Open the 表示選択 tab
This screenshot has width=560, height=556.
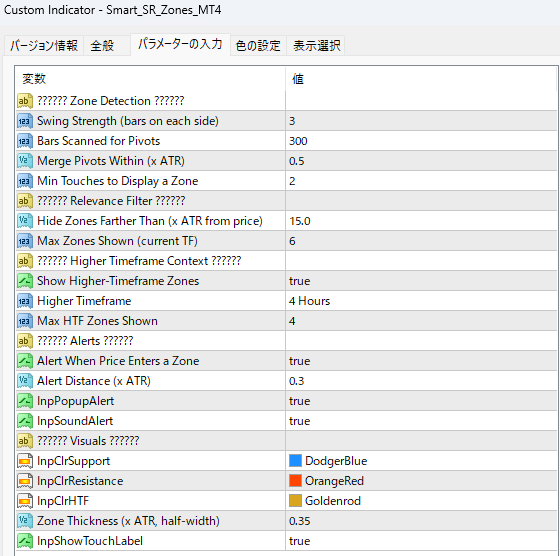(x=316, y=46)
